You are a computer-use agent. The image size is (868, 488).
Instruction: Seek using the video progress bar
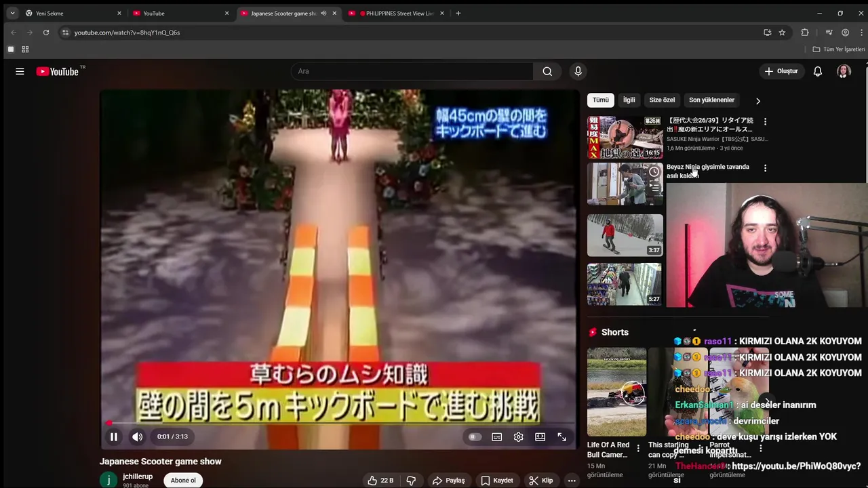coord(339,423)
